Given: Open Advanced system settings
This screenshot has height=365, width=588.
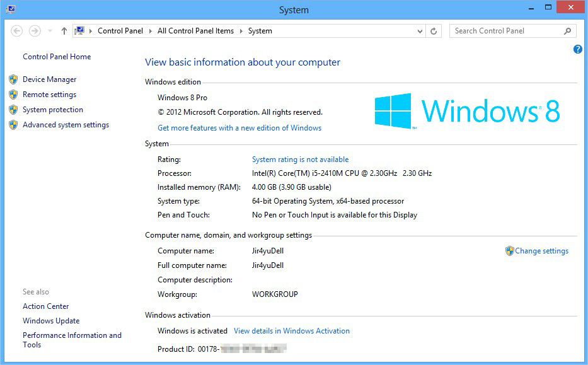Looking at the screenshot, I should [66, 125].
